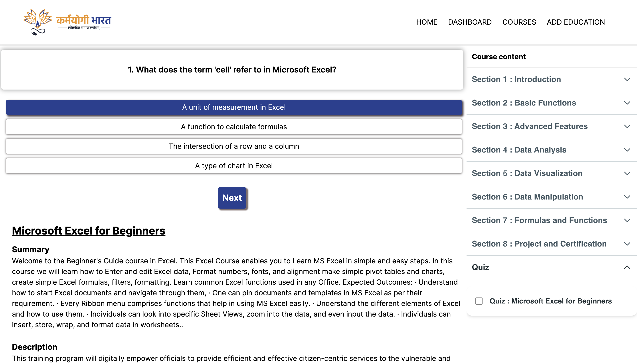Viewport: 637px width, 364px height.
Task: Expand Section 3 Advanced Features chevron
Action: click(627, 126)
